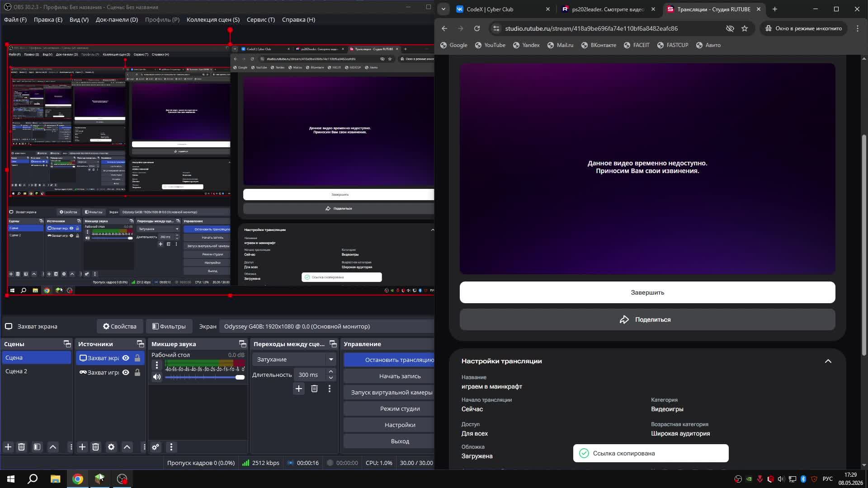Mute the Рабочий стол audio

[157, 377]
